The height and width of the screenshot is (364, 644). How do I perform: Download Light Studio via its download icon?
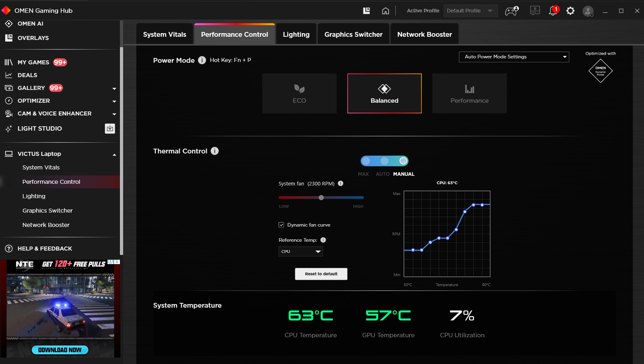[x=110, y=128]
